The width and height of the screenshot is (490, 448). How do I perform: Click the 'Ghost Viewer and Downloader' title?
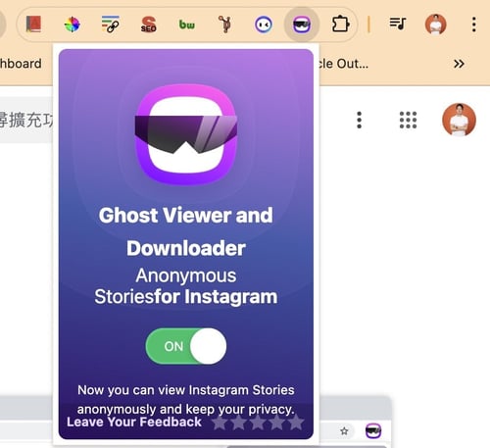(x=186, y=231)
